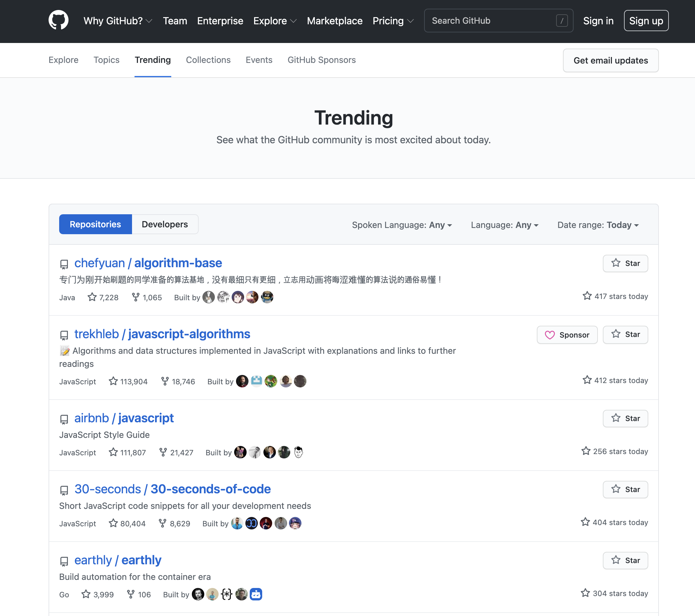Open the Language Any filter dropdown
This screenshot has width=695, height=616.
coord(504,225)
